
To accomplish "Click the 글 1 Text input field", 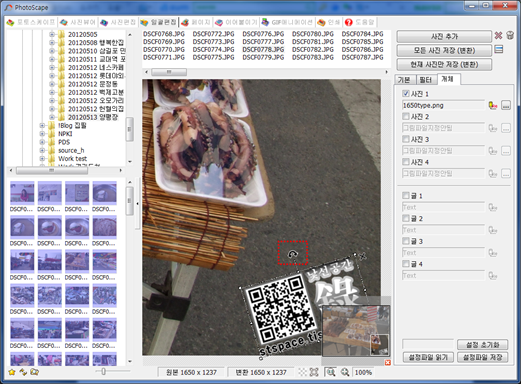I will tap(443, 207).
